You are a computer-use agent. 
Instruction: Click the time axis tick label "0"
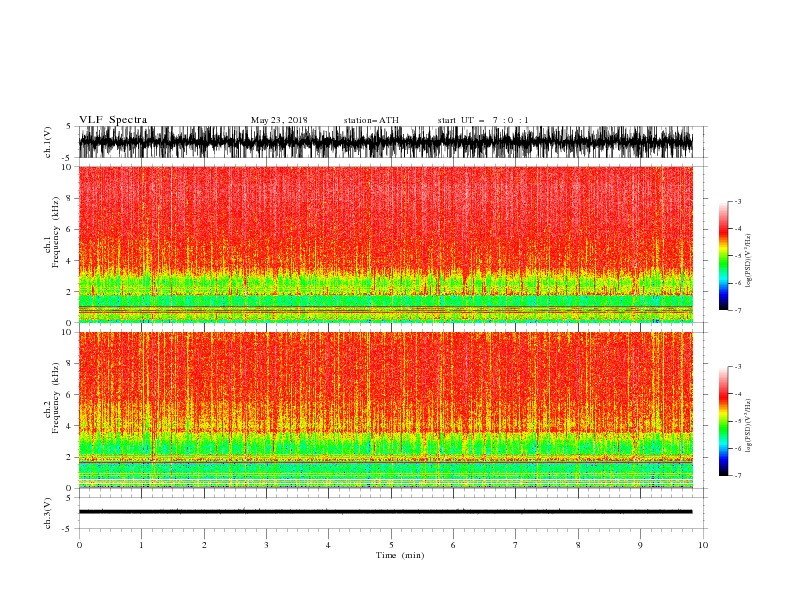click(x=79, y=545)
